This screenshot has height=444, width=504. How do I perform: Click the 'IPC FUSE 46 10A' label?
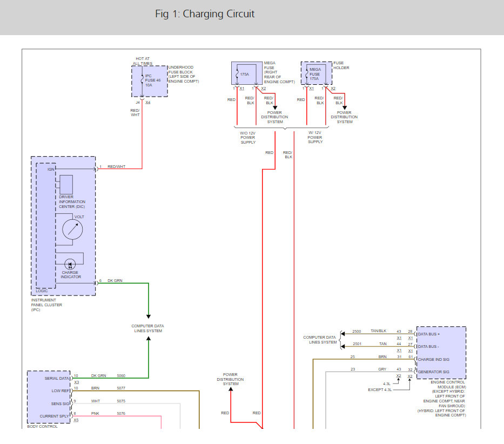[x=152, y=80]
